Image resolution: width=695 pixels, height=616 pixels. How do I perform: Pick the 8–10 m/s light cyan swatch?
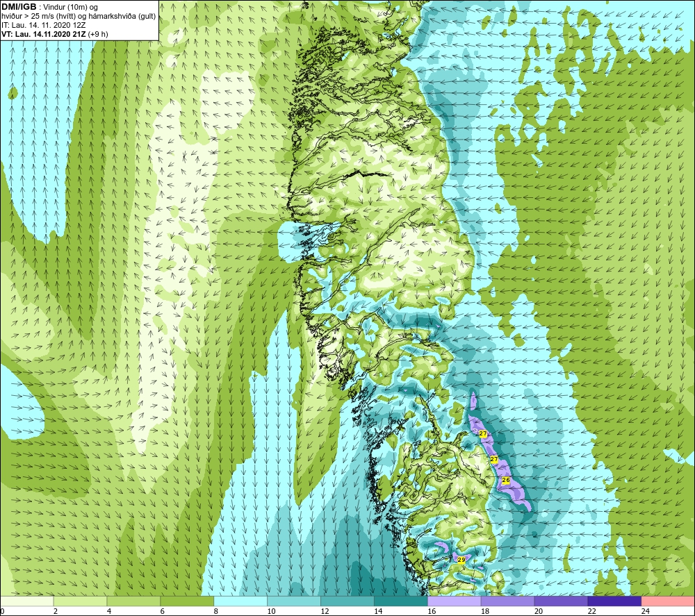click(x=240, y=601)
